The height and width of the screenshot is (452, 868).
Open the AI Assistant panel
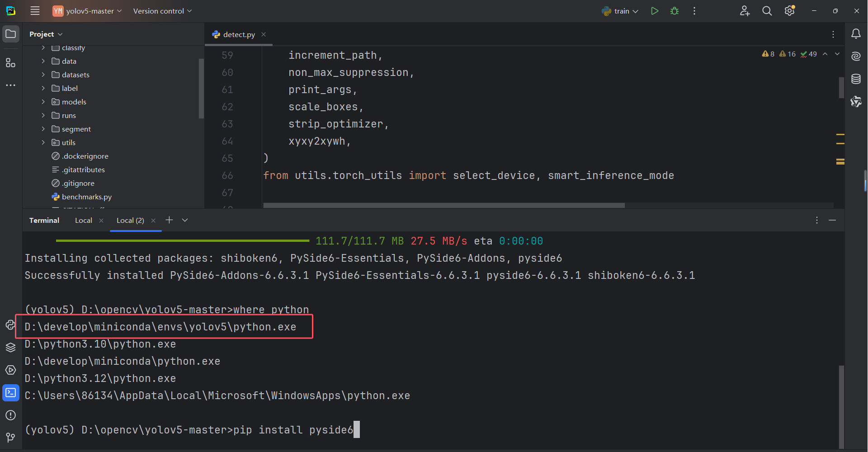pos(856,56)
